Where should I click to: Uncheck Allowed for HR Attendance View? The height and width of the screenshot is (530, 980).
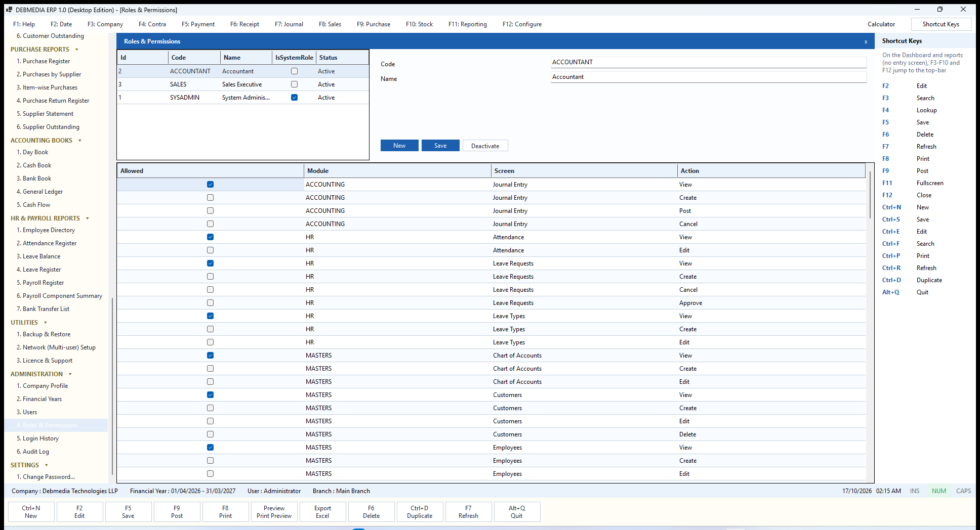pos(210,237)
